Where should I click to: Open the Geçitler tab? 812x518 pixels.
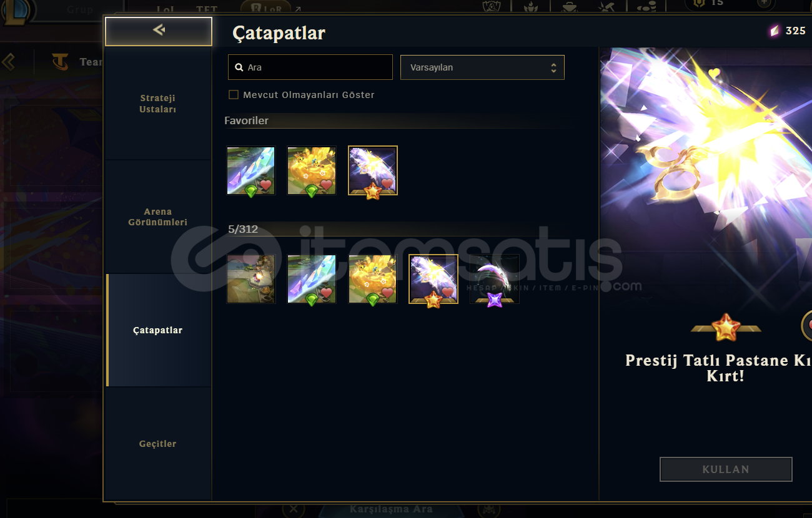point(158,444)
